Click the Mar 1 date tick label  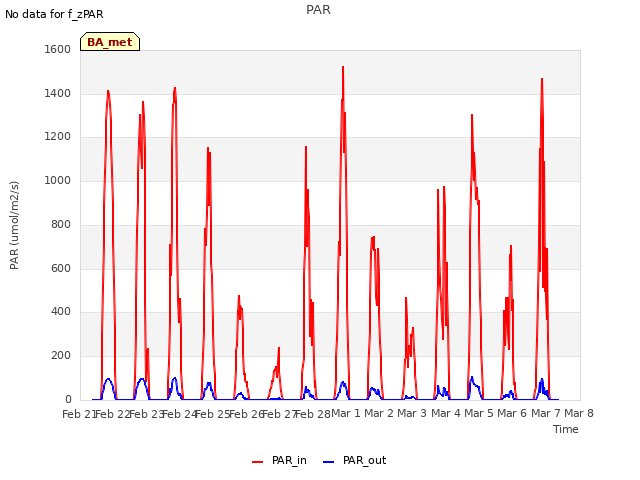[346, 413]
